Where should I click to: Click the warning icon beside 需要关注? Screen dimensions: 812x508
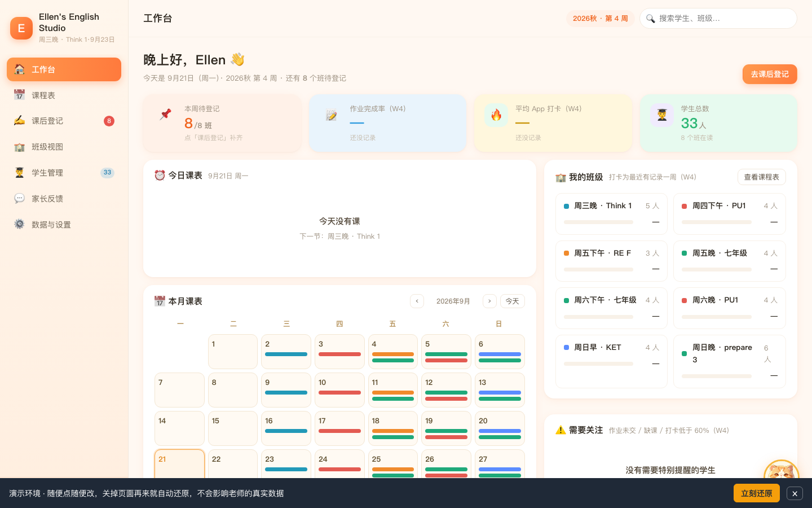561,430
